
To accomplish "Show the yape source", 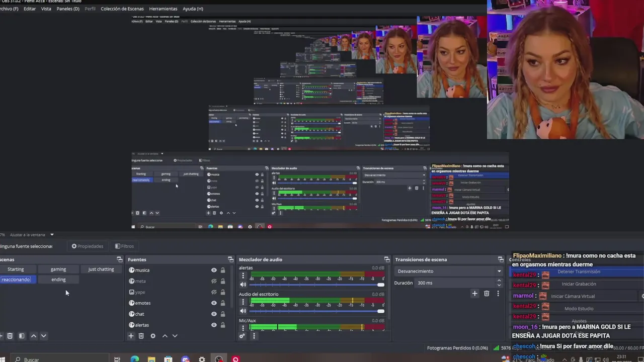I will [214, 292].
